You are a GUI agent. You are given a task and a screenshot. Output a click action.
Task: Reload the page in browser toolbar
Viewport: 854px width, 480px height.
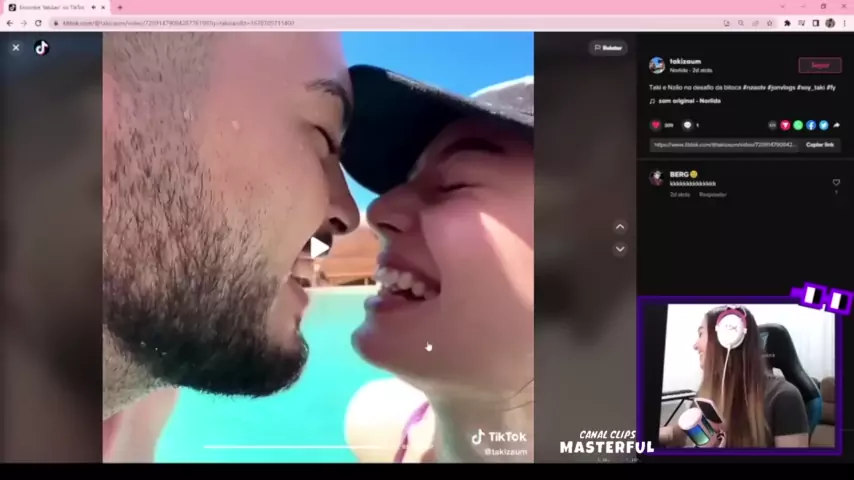tap(38, 22)
